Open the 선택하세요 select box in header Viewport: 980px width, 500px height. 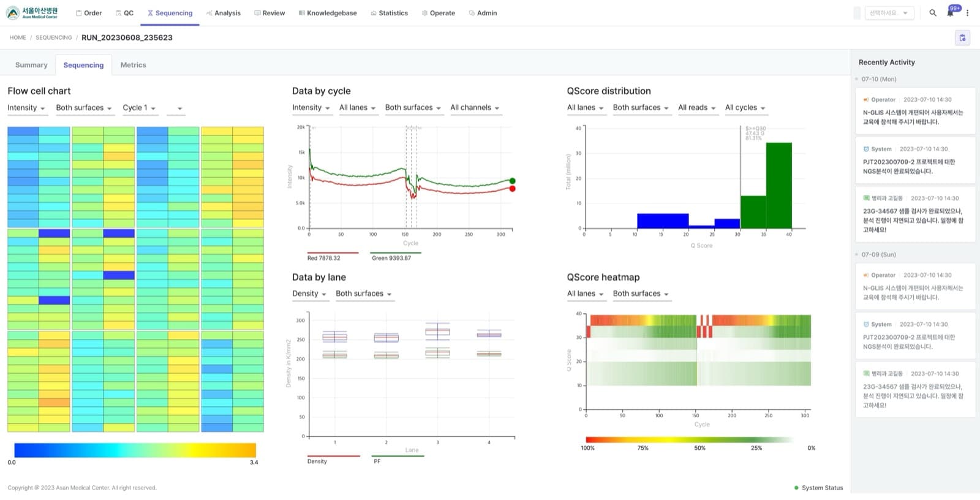click(x=889, y=13)
